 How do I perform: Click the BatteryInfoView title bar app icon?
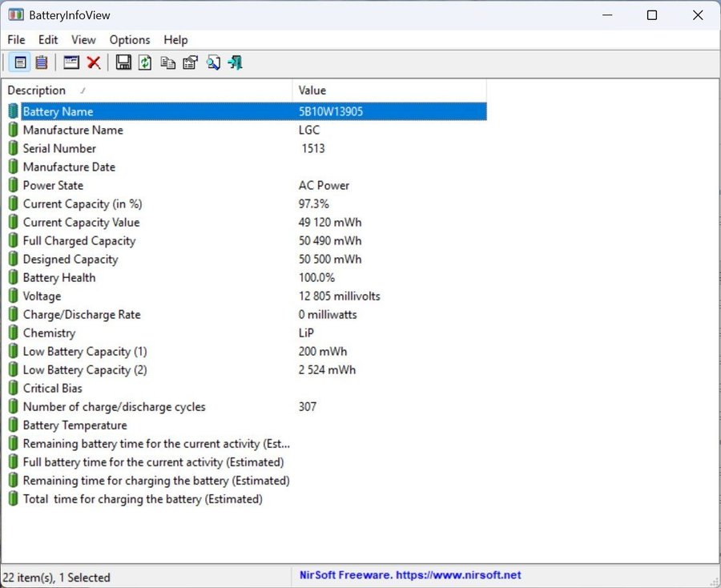16,14
